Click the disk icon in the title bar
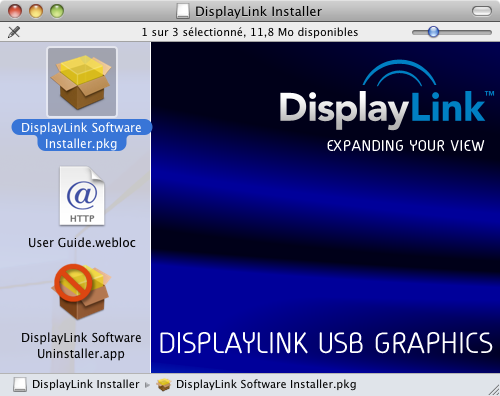The width and height of the screenshot is (500, 396). [183, 11]
